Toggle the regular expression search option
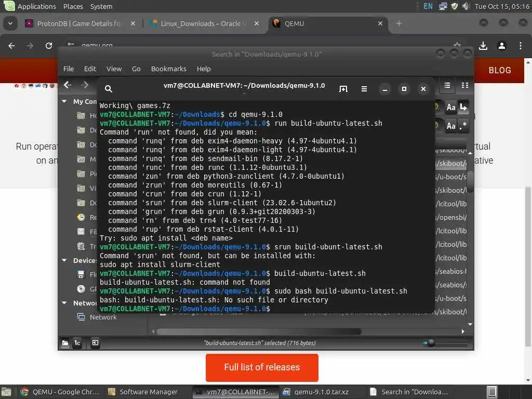The image size is (532, 399). click(x=463, y=126)
